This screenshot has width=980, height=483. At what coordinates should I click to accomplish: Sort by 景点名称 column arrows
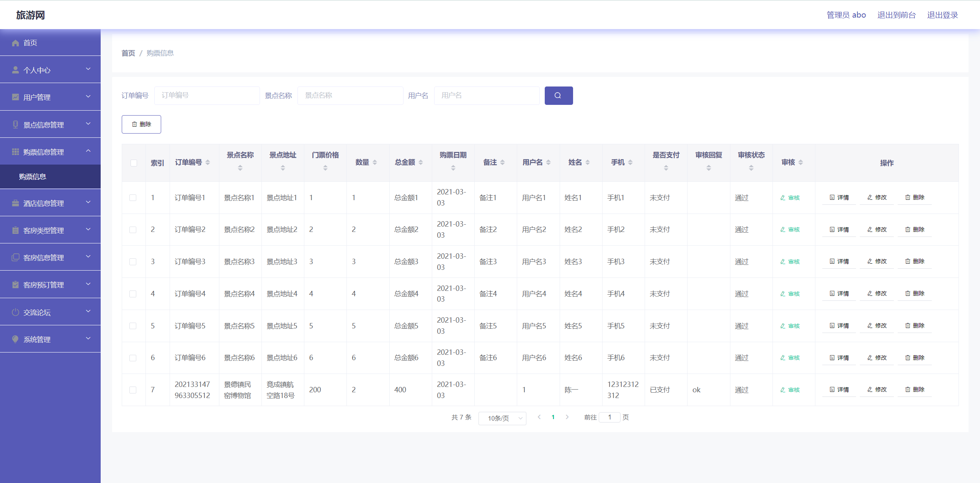tap(240, 168)
